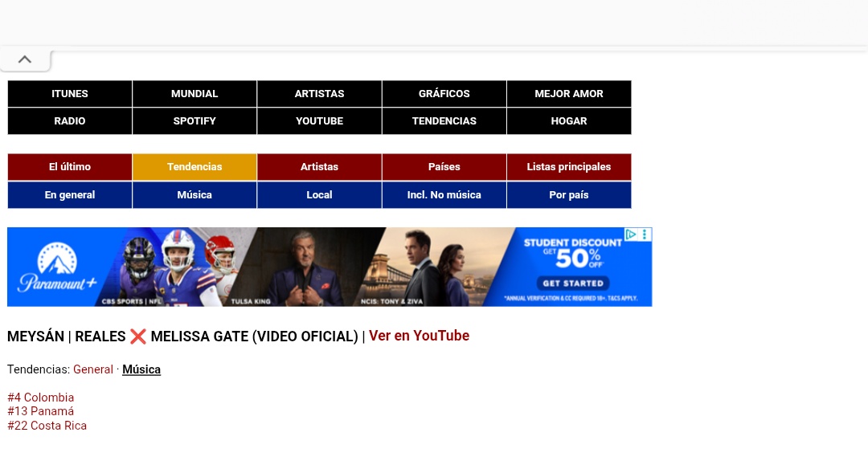Open the ITUNES menu item
The height and width of the screenshot is (465, 868).
click(70, 93)
